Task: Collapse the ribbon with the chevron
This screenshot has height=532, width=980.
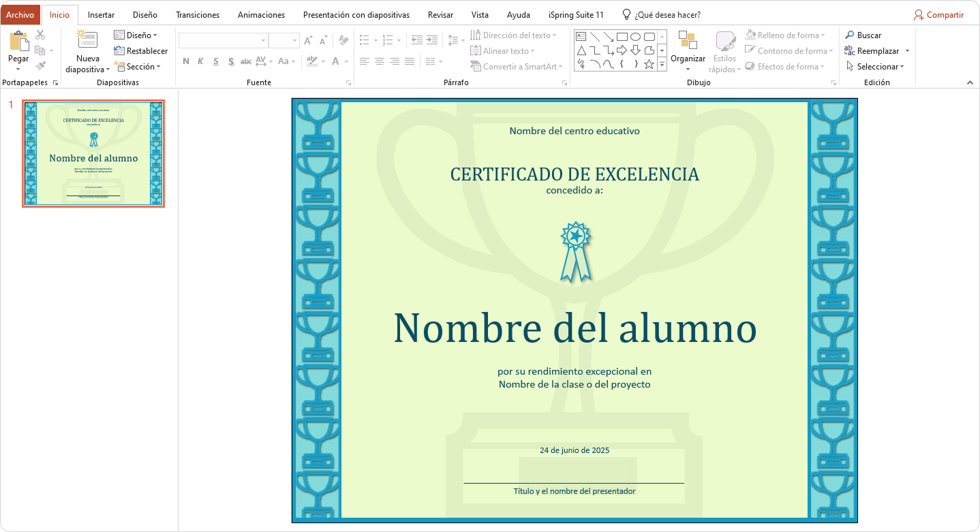Action: (x=970, y=82)
